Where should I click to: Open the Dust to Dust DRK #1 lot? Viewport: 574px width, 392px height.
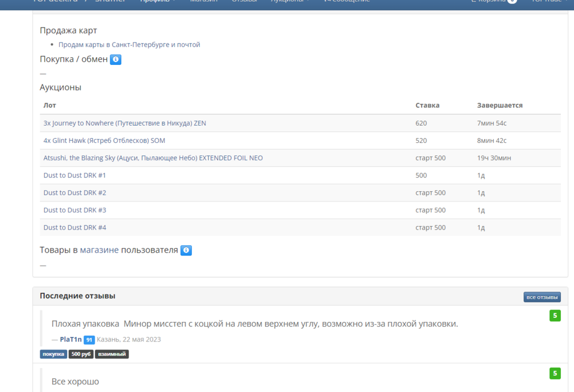[x=75, y=175]
